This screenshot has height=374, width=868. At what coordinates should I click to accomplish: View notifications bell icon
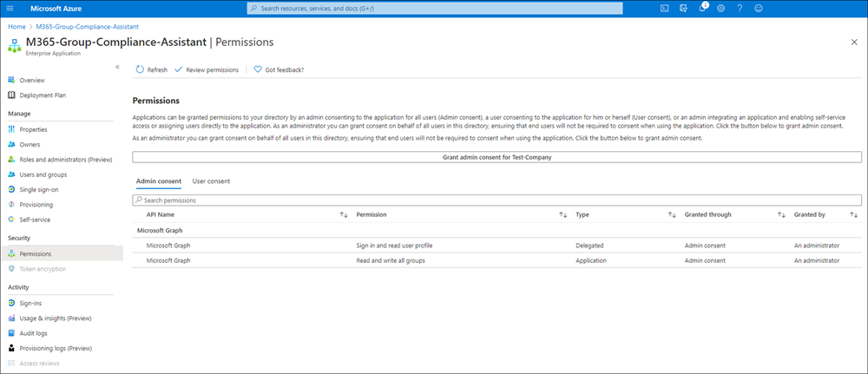coord(702,9)
